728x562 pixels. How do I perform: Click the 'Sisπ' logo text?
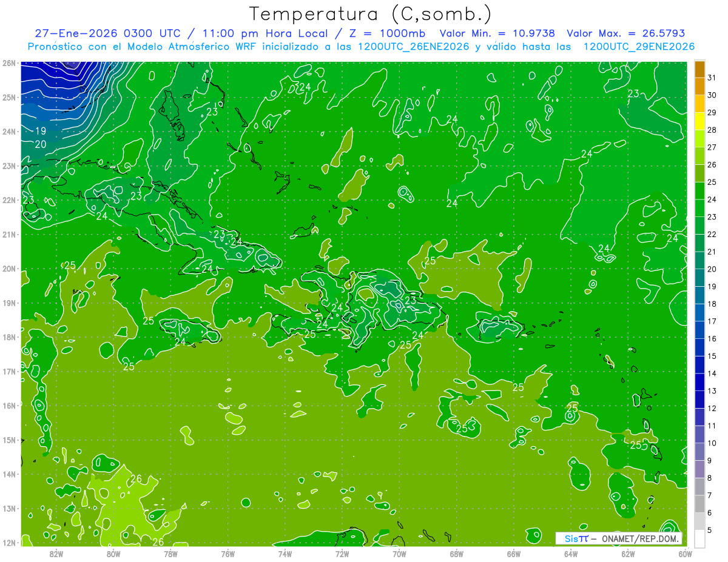click(x=576, y=538)
